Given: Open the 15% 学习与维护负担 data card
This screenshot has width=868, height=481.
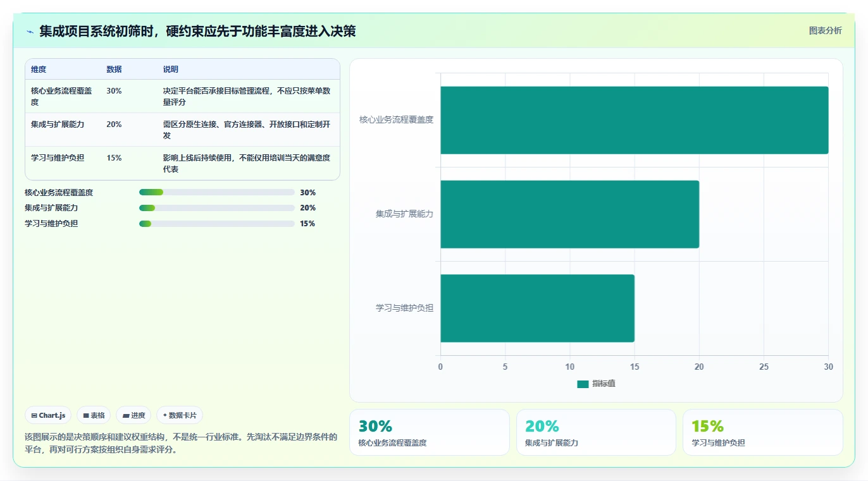Looking at the screenshot, I should point(762,432).
